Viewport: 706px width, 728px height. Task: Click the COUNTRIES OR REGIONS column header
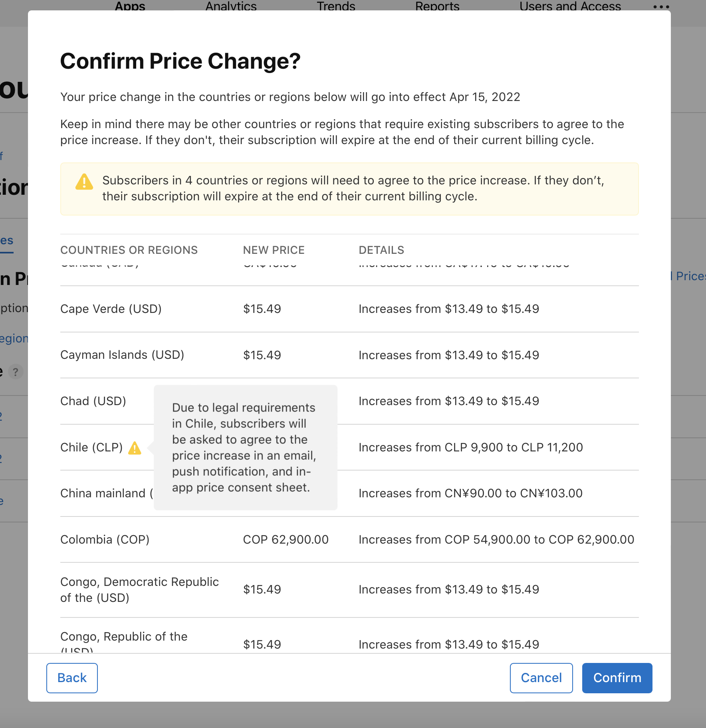[x=129, y=250]
